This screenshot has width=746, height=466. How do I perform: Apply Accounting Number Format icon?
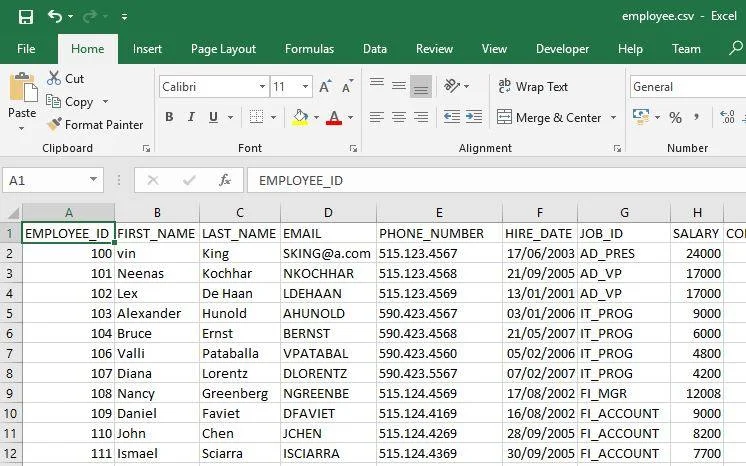tap(641, 117)
